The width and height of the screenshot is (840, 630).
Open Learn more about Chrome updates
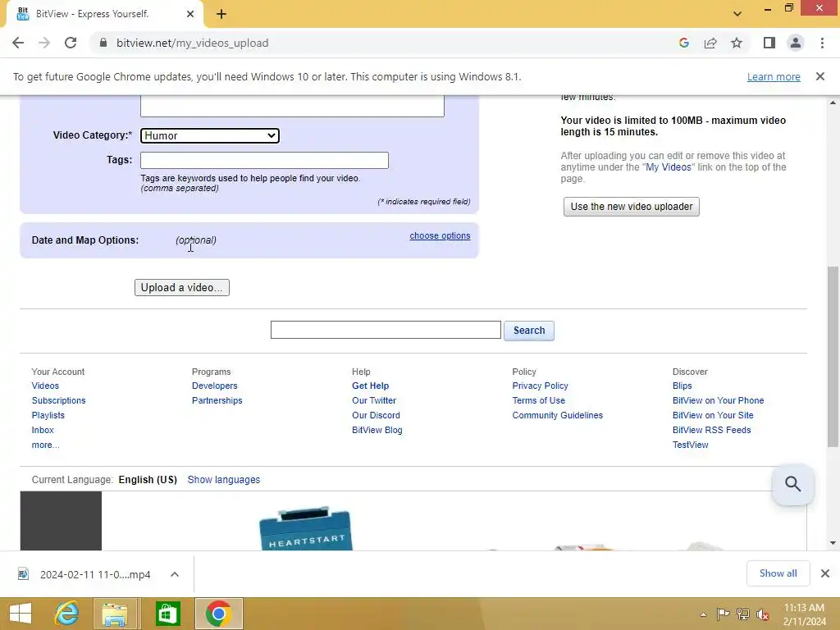click(774, 76)
